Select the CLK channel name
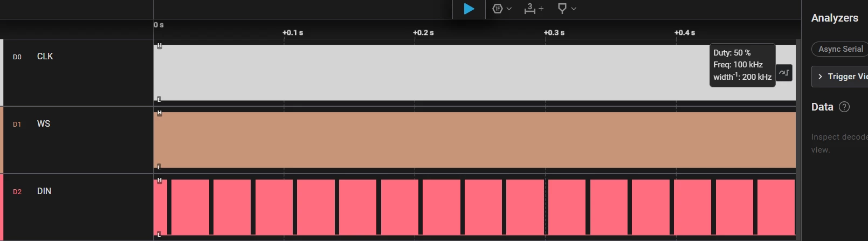This screenshot has height=241, width=868. [45, 57]
